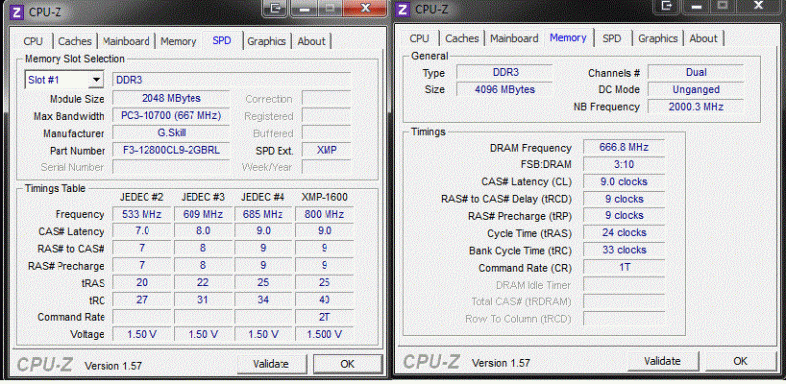Open Graphics tab in left window
The width and height of the screenshot is (786, 384).
pyautogui.click(x=267, y=41)
